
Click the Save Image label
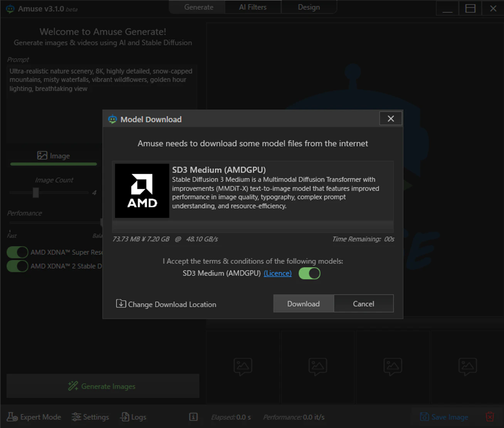tap(450, 417)
